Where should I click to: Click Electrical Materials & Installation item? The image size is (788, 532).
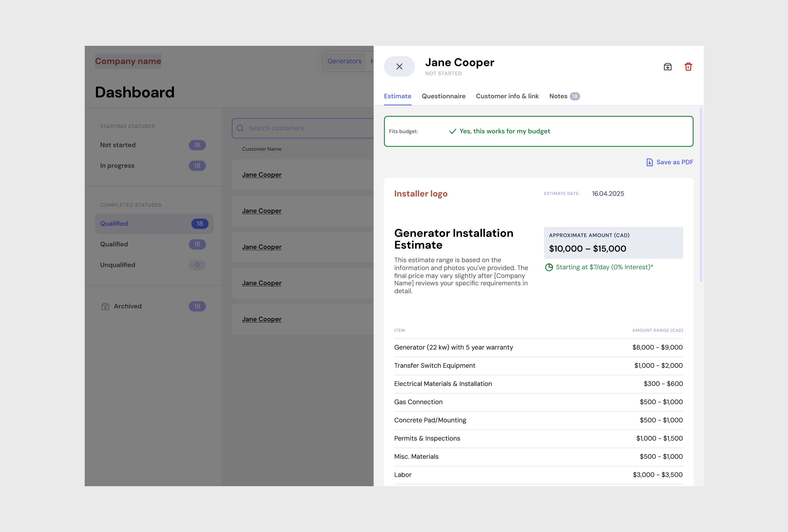coord(443,384)
